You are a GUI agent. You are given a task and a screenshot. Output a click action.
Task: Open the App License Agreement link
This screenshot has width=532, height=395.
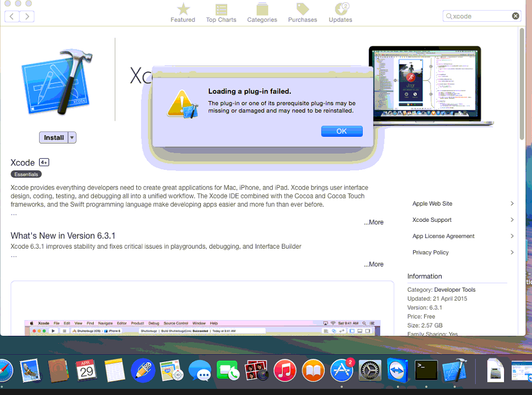pos(443,236)
